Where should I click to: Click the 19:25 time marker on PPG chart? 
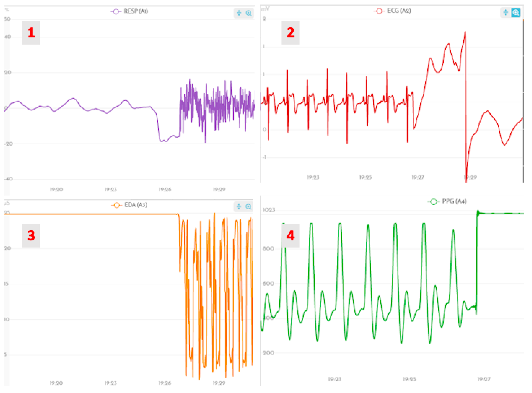(x=409, y=379)
